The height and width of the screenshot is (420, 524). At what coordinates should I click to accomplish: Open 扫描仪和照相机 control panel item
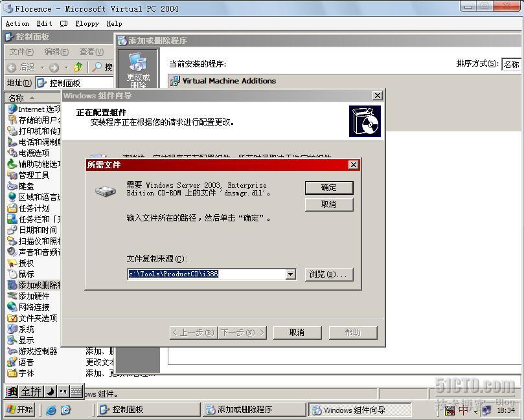pos(34,241)
